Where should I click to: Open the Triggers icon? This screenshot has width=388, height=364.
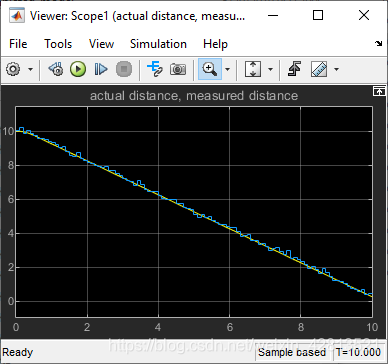(x=294, y=69)
